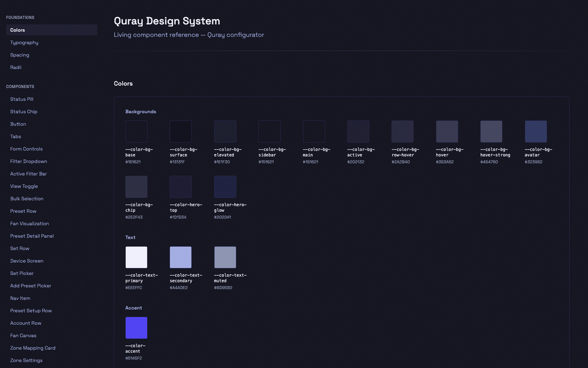This screenshot has height=368, width=588.
Task: Click the color-bg-sidebar swatch
Action: tap(270, 132)
